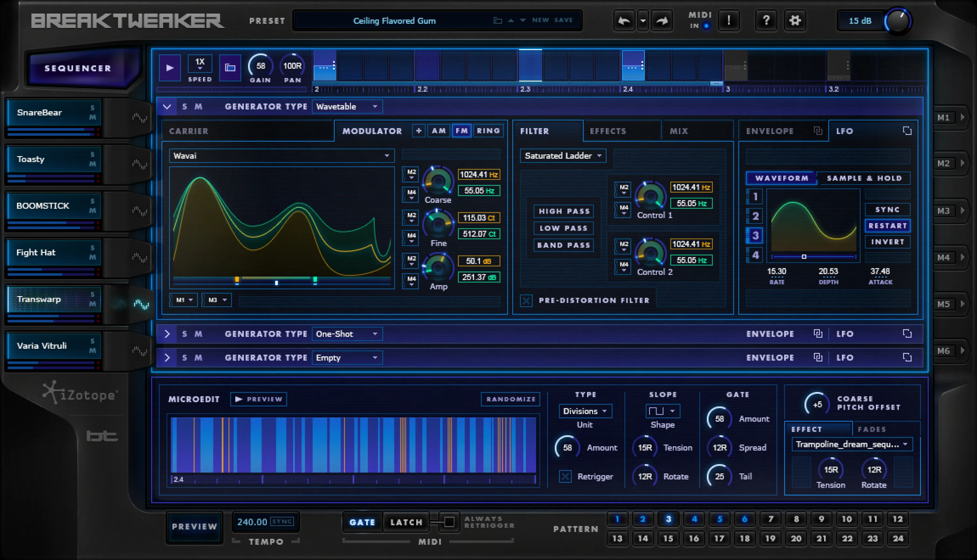Open the Saturated Ladder filter dropdown
The width and height of the screenshot is (977, 560).
pos(563,156)
